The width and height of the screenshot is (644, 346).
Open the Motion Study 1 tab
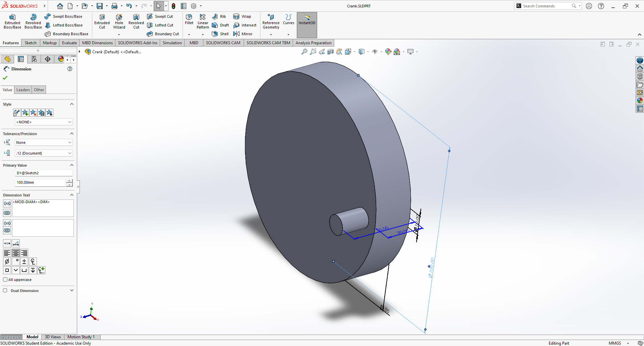[x=81, y=337]
